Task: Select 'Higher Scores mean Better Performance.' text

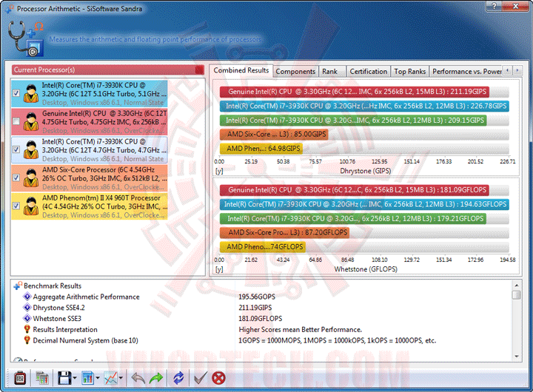Action: (300, 329)
